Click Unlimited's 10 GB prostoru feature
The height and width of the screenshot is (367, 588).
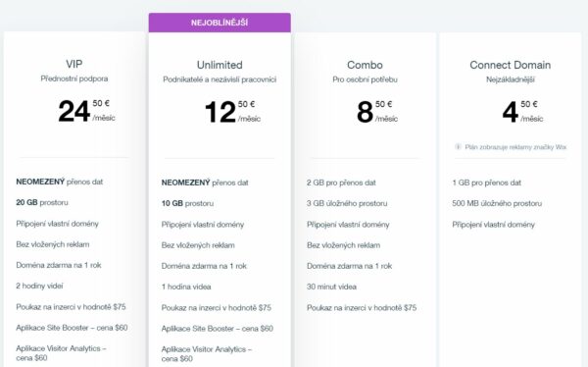(x=187, y=203)
